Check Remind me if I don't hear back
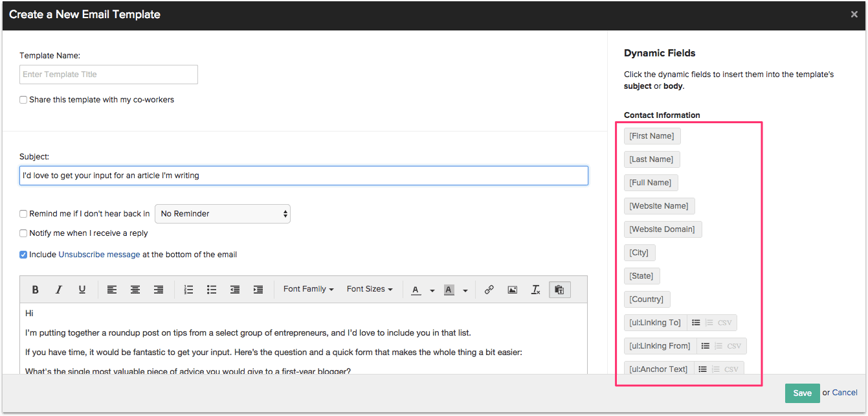This screenshot has height=416, width=868. click(23, 213)
